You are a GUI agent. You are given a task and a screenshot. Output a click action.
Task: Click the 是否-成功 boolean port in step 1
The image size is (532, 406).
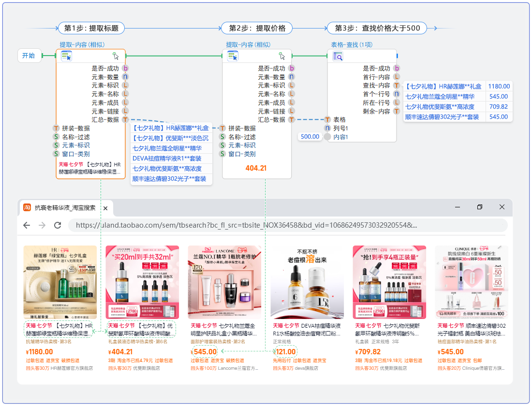(125, 69)
